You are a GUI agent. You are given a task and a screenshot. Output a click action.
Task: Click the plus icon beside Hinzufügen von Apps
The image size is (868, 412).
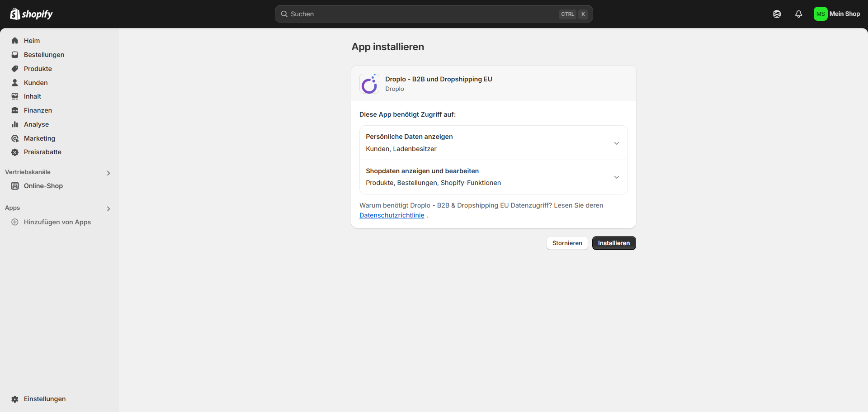pos(15,222)
